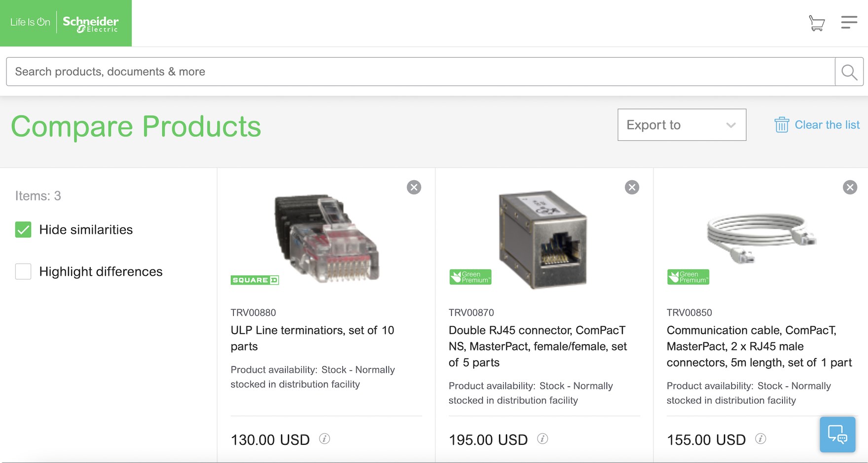Enable Highlight differences
Viewport: 868px width, 463px height.
point(23,271)
